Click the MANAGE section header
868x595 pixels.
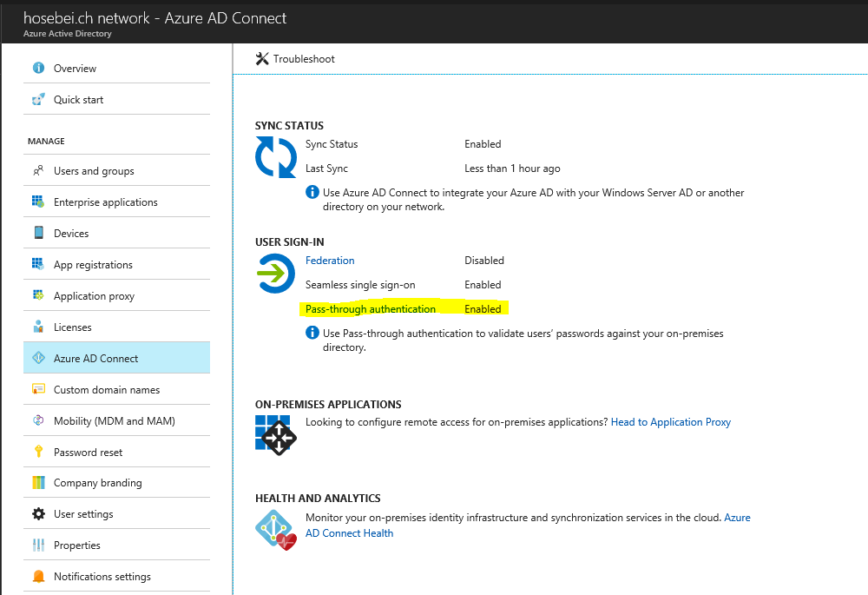click(x=46, y=141)
